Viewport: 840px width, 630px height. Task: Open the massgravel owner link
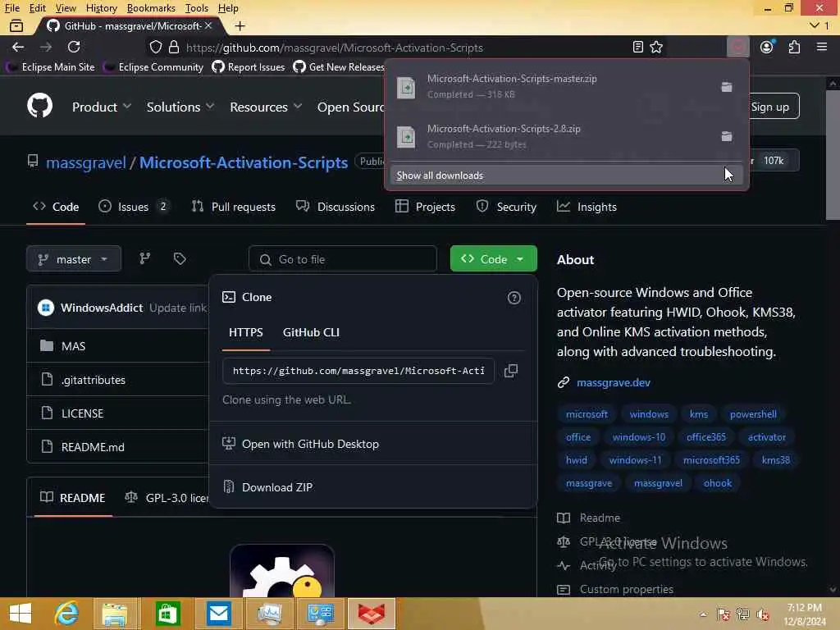(x=85, y=162)
